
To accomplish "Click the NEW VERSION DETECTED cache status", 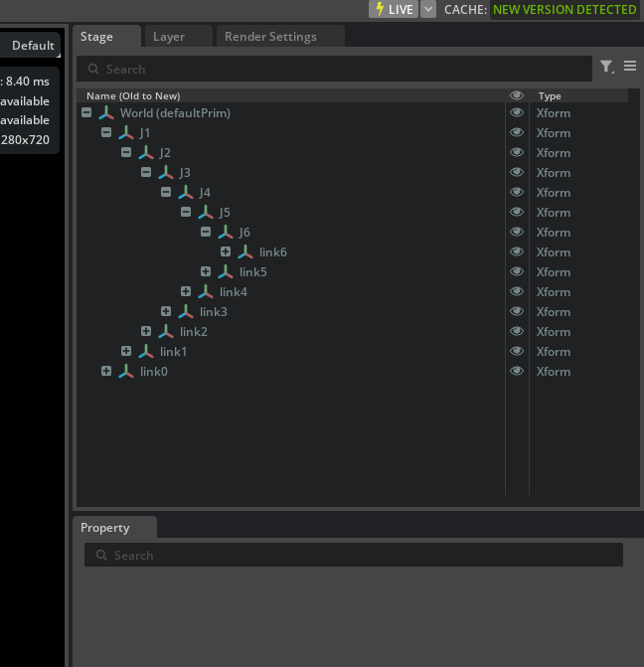I will (x=564, y=9).
